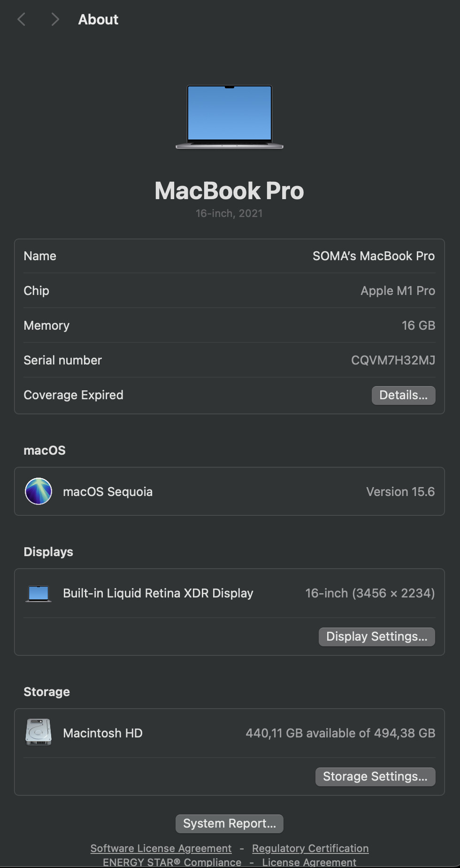Click the Macintosh HD drive icon
The image size is (460, 868).
[x=38, y=732]
